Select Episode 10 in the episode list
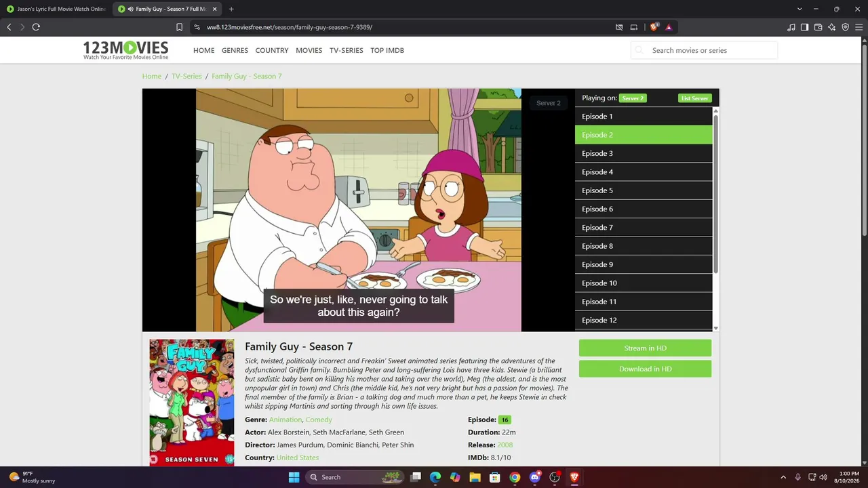 coord(644,283)
